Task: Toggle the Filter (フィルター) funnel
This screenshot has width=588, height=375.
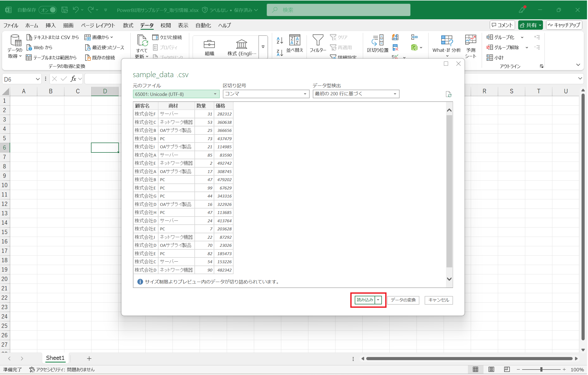Action: 318,44
